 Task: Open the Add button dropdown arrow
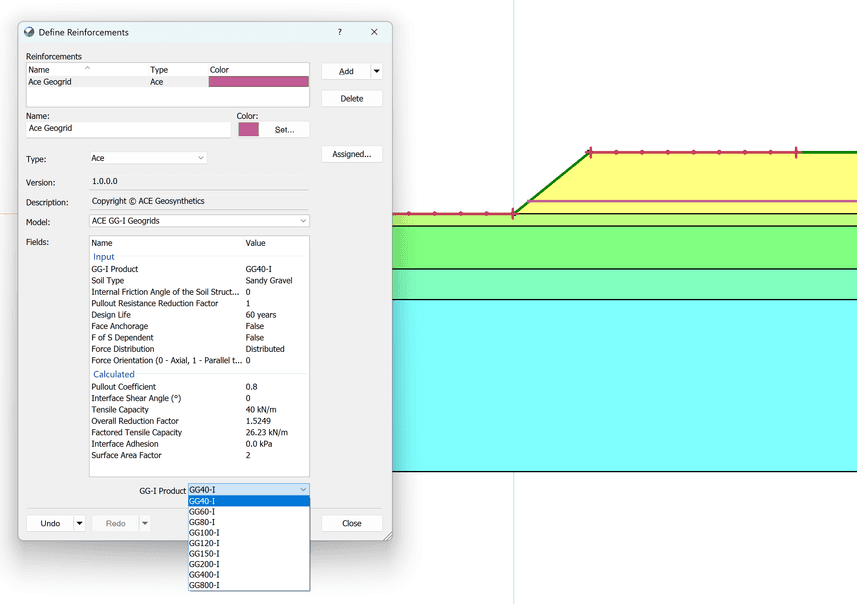[377, 71]
